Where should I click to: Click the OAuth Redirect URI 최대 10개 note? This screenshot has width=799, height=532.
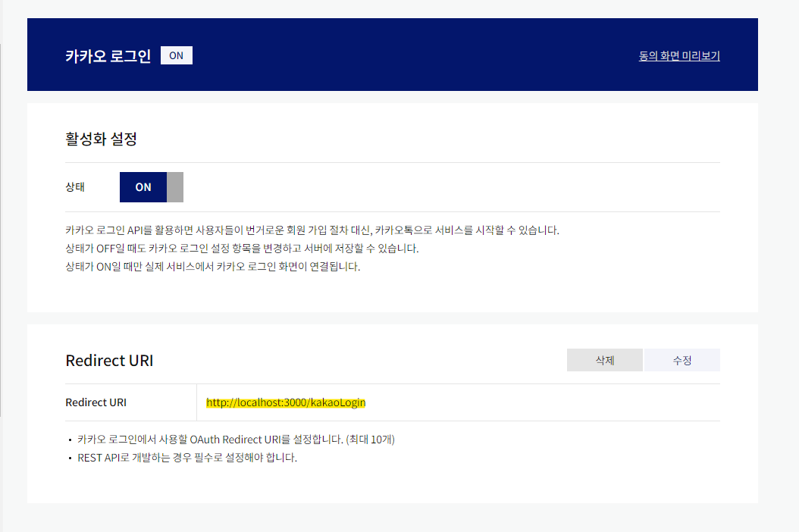[236, 440]
